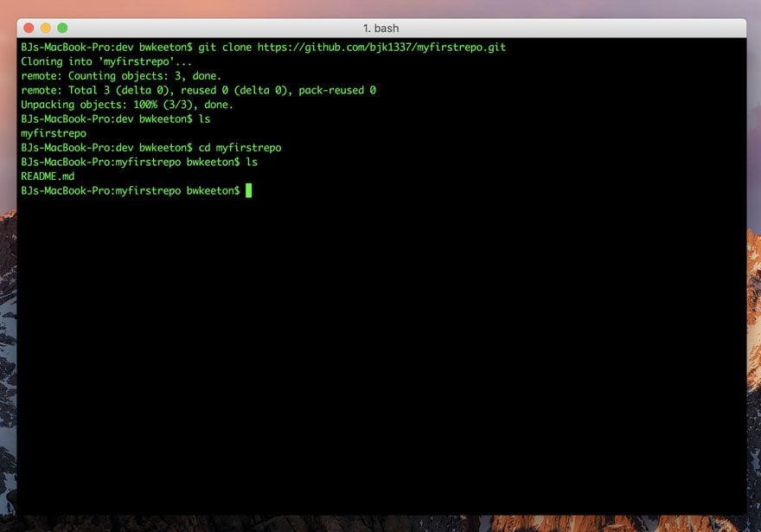Click the 'cd myfirstrepo' command line
761x532 pixels.
(151, 148)
